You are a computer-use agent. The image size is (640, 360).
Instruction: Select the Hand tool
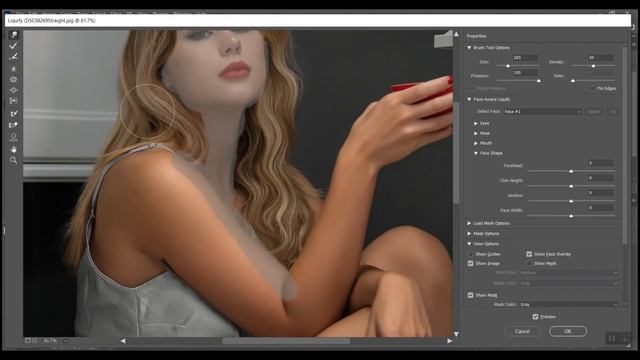tap(13, 149)
